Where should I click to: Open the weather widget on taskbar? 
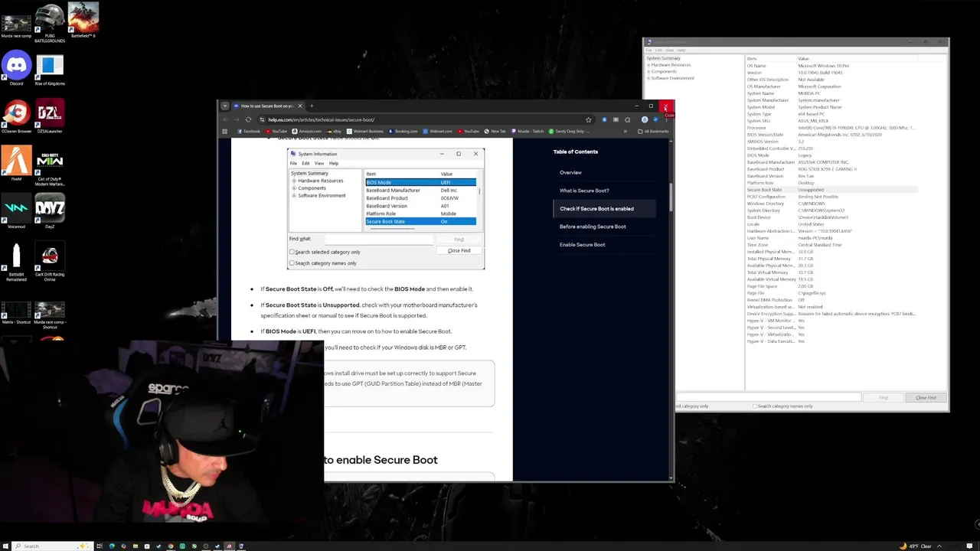pos(916,546)
